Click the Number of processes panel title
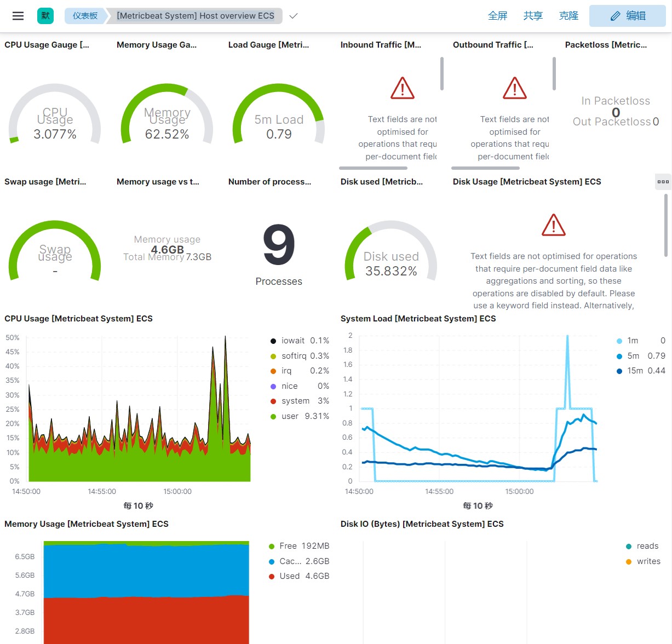Viewport: 672px width, 644px height. tap(269, 182)
